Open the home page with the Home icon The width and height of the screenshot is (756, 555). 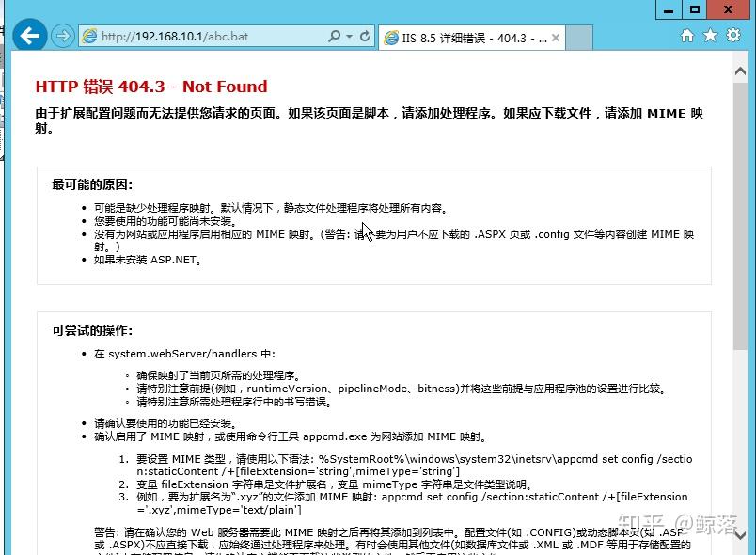pyautogui.click(x=686, y=37)
